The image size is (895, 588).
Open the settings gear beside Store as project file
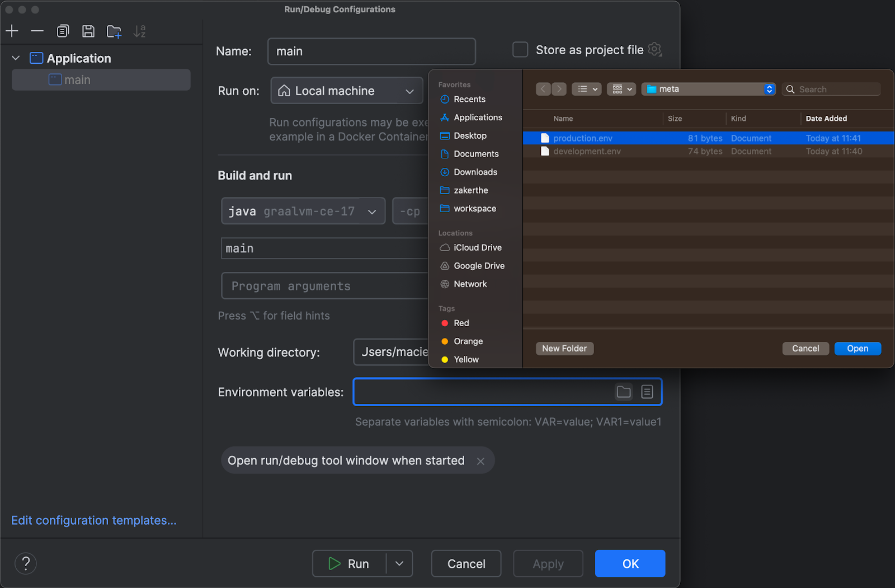tap(655, 50)
